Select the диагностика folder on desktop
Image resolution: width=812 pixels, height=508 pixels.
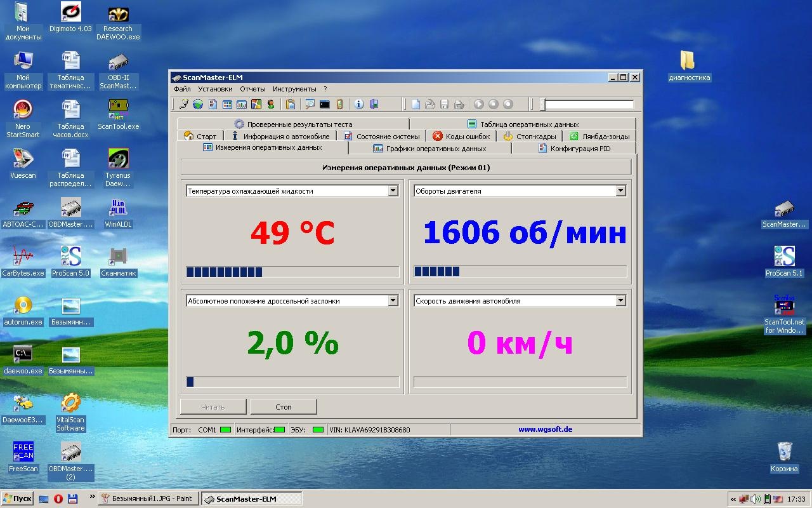click(689, 67)
